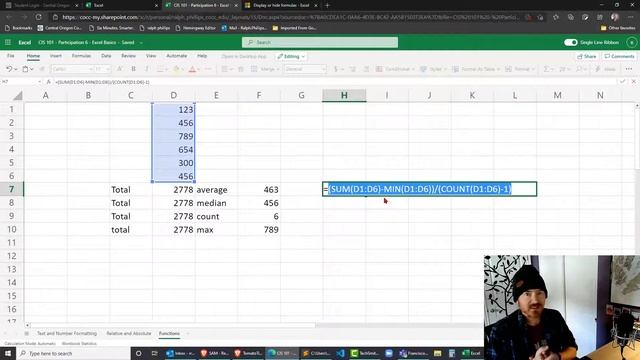Click the Share button
Screen dimensions: 640x360
(x=587, y=56)
